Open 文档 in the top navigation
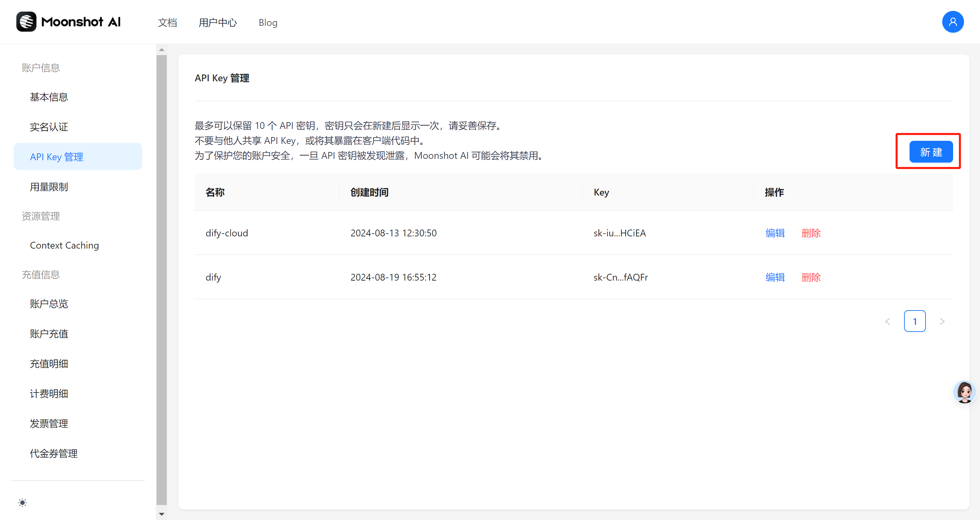Image resolution: width=980 pixels, height=520 pixels. pyautogui.click(x=167, y=23)
